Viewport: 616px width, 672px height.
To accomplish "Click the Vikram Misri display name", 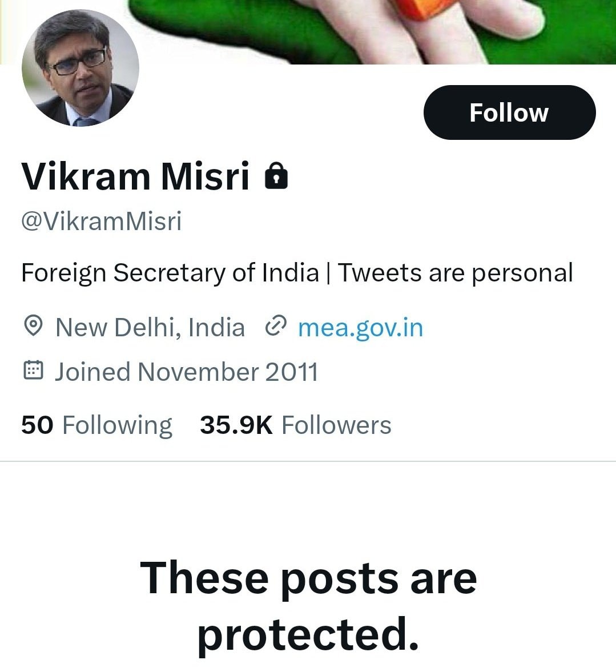I will [x=135, y=176].
